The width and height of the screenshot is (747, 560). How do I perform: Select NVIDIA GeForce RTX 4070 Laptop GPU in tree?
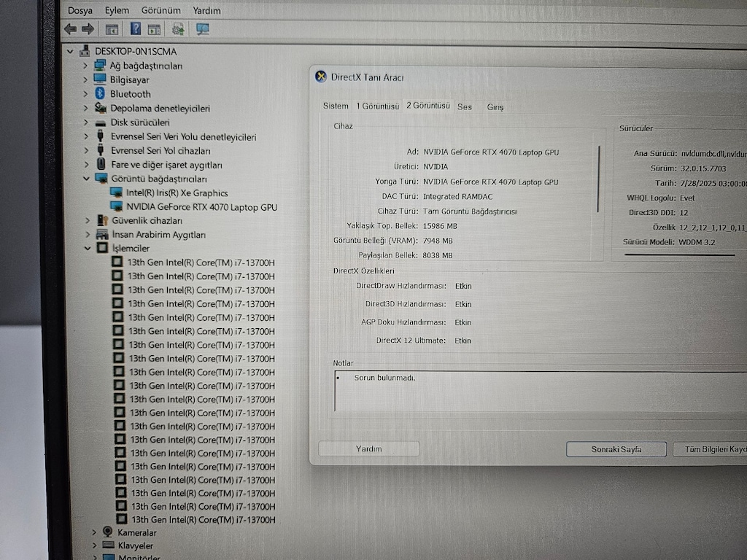pyautogui.click(x=201, y=207)
